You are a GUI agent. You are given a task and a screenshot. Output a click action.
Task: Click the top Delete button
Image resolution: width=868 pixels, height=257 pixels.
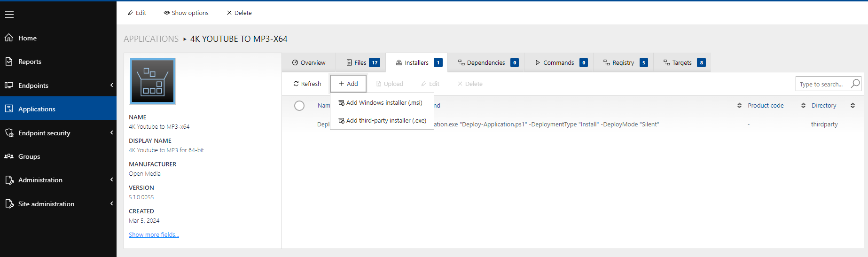[239, 13]
